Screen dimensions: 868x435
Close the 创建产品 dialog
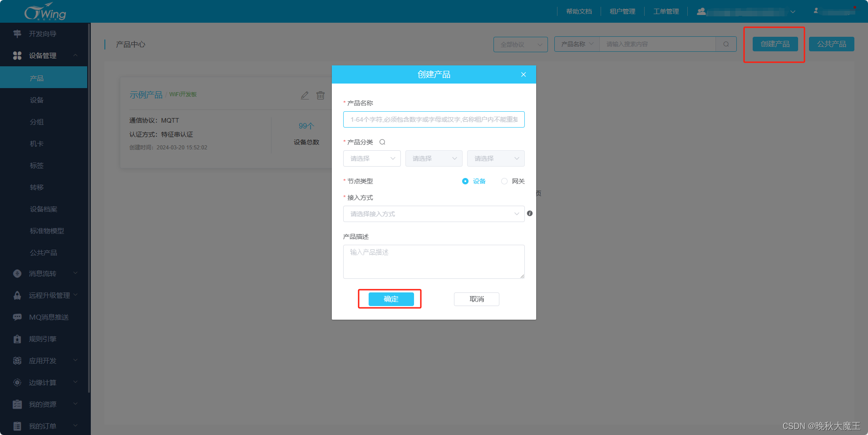click(x=523, y=74)
